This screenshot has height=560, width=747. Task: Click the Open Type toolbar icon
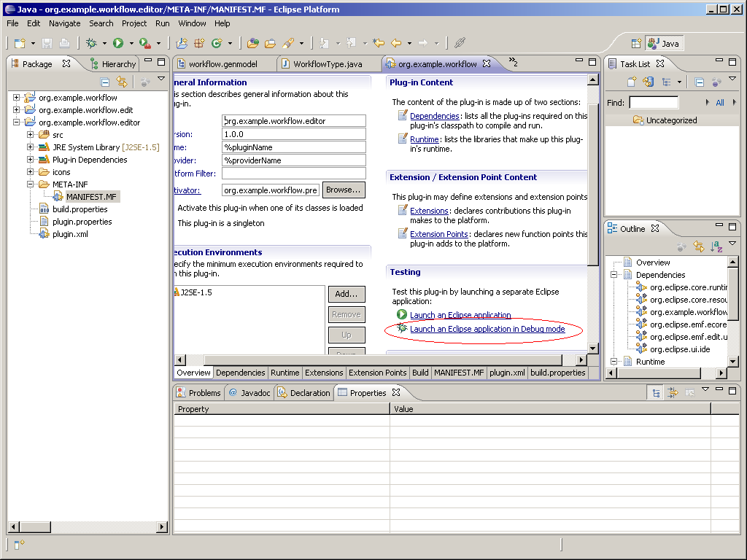click(252, 44)
